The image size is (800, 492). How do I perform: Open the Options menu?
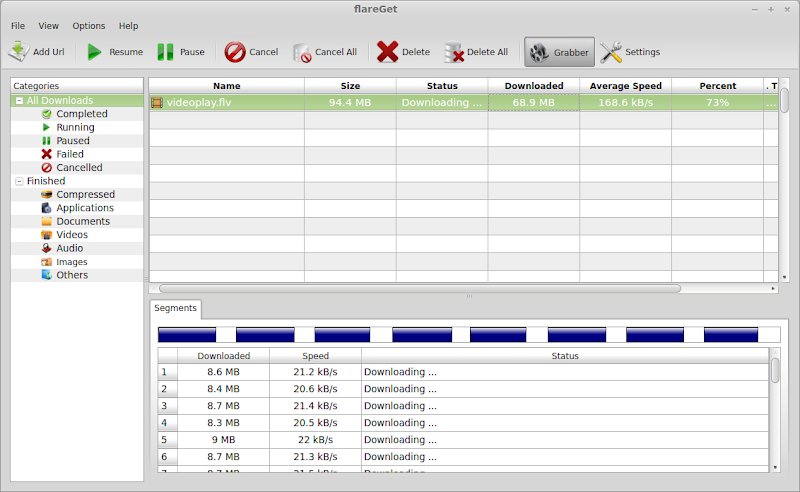88,26
